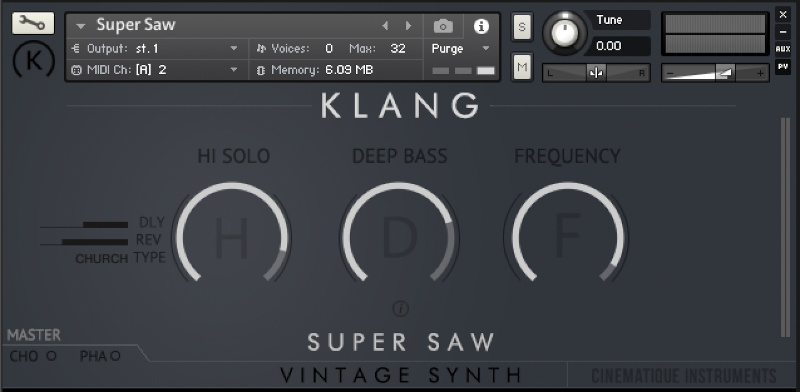Mute the Super Saw instrument
The width and height of the screenshot is (800, 392).
[521, 67]
